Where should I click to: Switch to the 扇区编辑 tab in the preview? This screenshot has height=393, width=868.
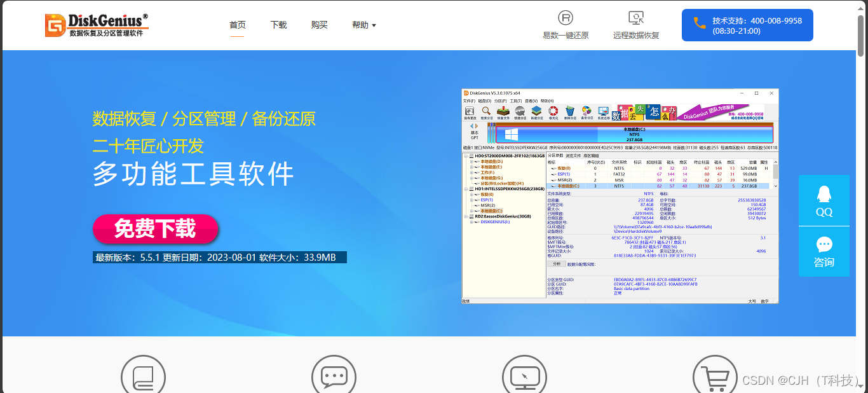point(591,156)
